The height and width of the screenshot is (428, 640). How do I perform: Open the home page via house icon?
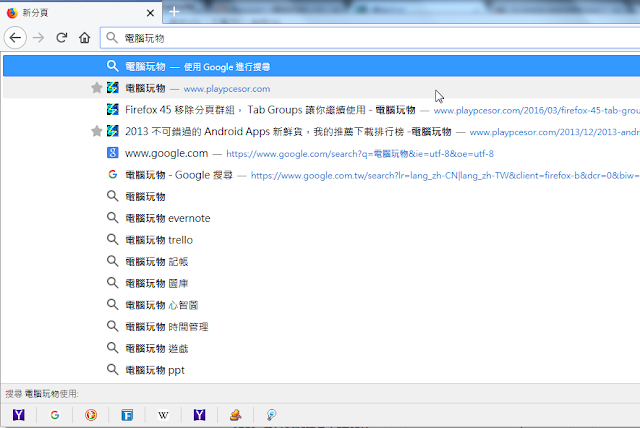pos(84,38)
